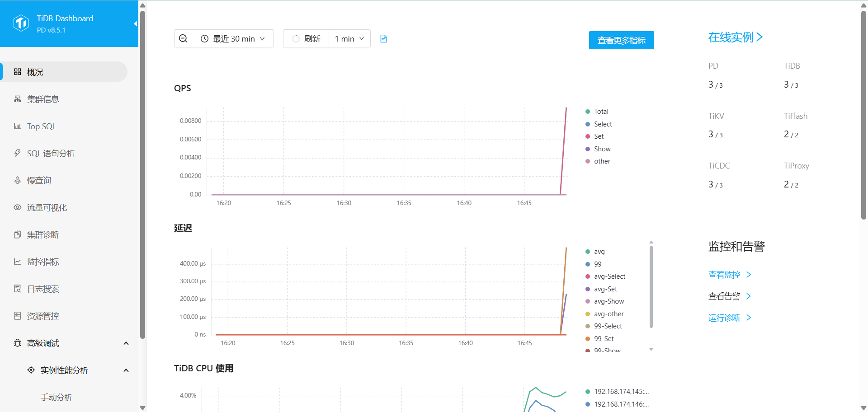Click the page scrollbar down arrow
Viewport: 868px width, 412px height.
pyautogui.click(x=863, y=408)
